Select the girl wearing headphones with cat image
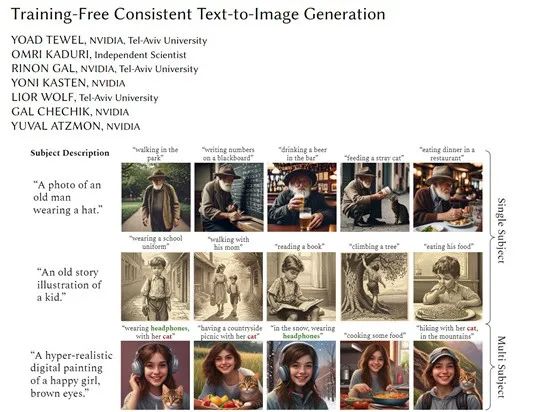The height and width of the screenshot is (412, 544). point(155,375)
